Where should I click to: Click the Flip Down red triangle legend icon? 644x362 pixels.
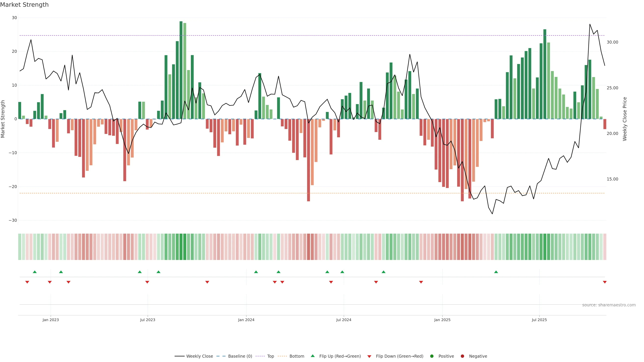pos(369,356)
